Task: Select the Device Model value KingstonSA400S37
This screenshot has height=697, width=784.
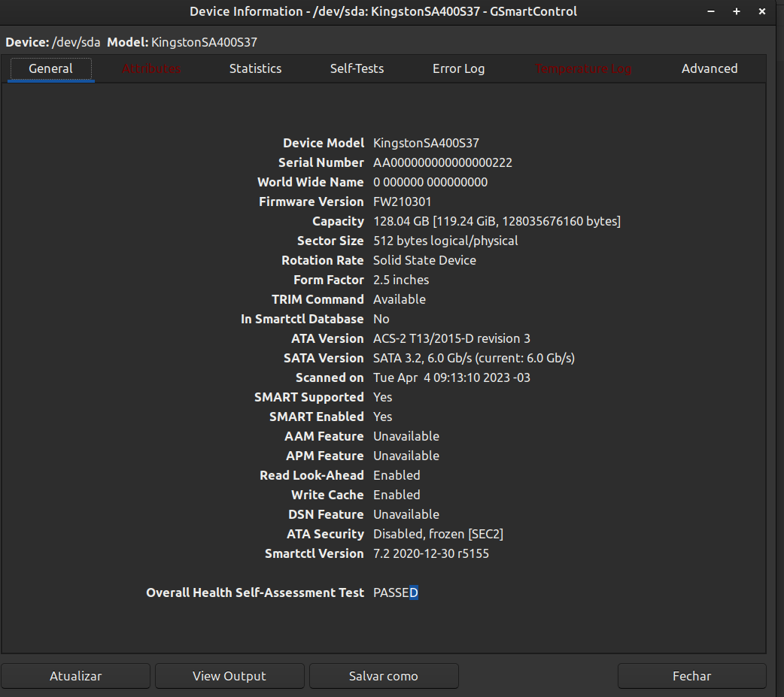Action: pyautogui.click(x=426, y=144)
